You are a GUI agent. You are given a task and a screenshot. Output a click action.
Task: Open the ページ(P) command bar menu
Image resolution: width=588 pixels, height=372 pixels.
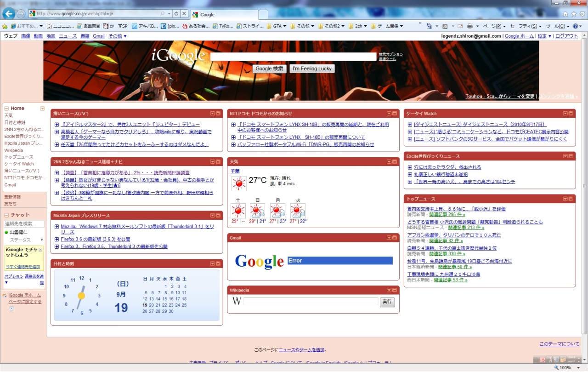[x=494, y=26]
